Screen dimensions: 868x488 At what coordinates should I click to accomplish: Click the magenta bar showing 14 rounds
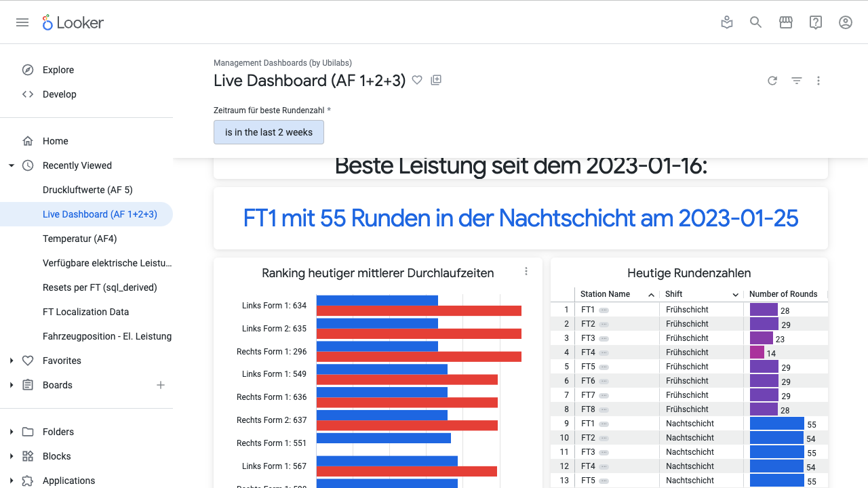(757, 352)
